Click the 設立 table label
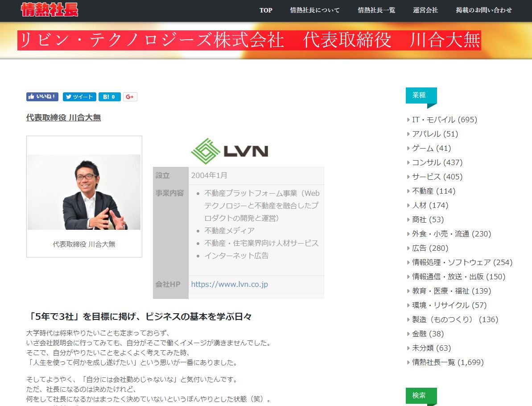 162,175
